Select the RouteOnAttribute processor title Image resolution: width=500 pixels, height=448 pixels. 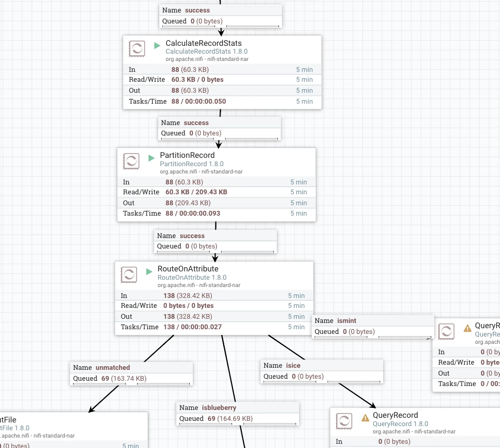pyautogui.click(x=188, y=269)
